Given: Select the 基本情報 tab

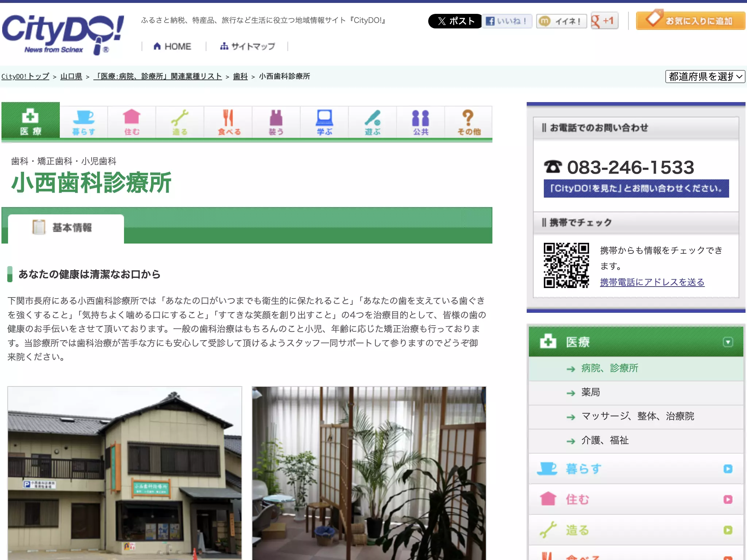Looking at the screenshot, I should pyautogui.click(x=66, y=228).
